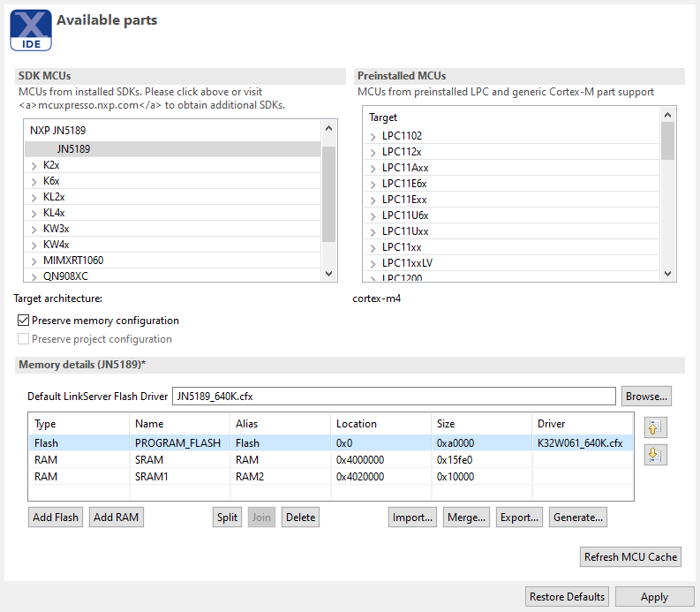Screen dimensions: 700x612
Task: Click the 0x15fe0 size cell
Action: pos(481,460)
